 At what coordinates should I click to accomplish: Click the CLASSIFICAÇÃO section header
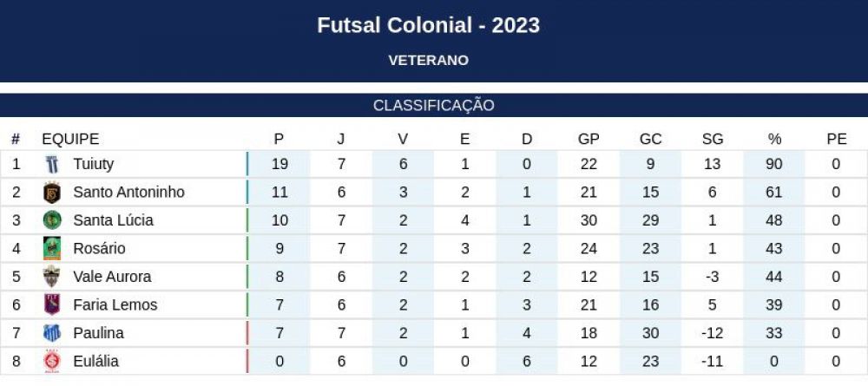434,106
